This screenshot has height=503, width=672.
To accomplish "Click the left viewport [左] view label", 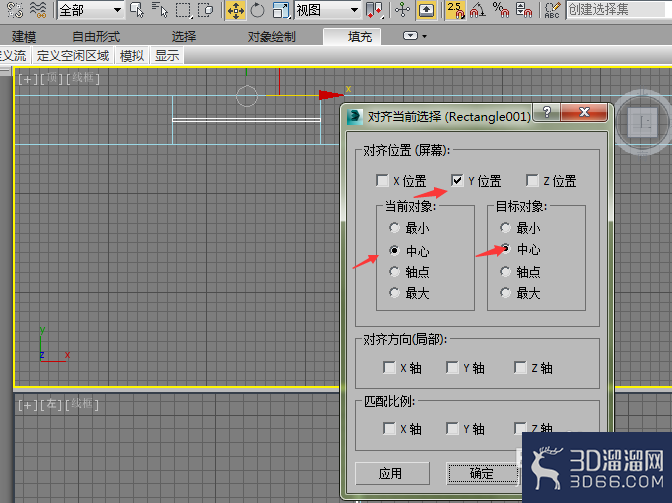I will 51,404.
